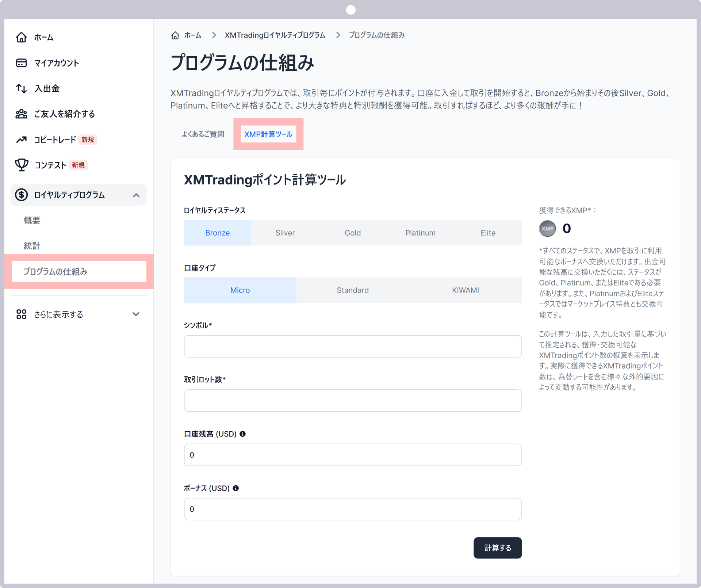
Task: Select Elite loyalty status
Action: point(488,233)
